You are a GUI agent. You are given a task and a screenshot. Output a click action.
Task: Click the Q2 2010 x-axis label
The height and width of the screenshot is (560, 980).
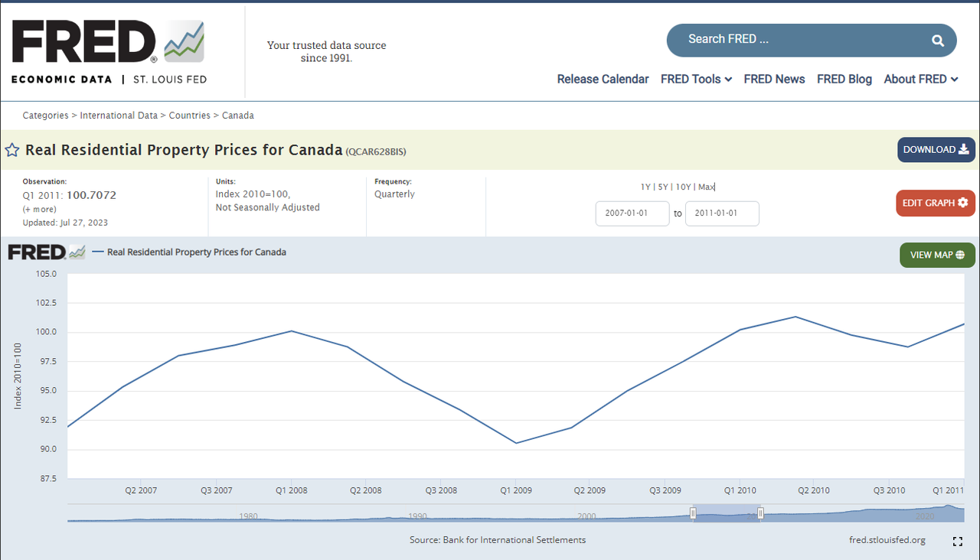click(x=814, y=490)
